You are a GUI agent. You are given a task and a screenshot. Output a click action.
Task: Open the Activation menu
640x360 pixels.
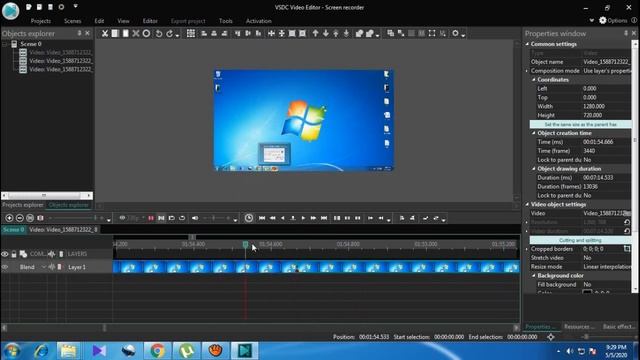(x=258, y=21)
